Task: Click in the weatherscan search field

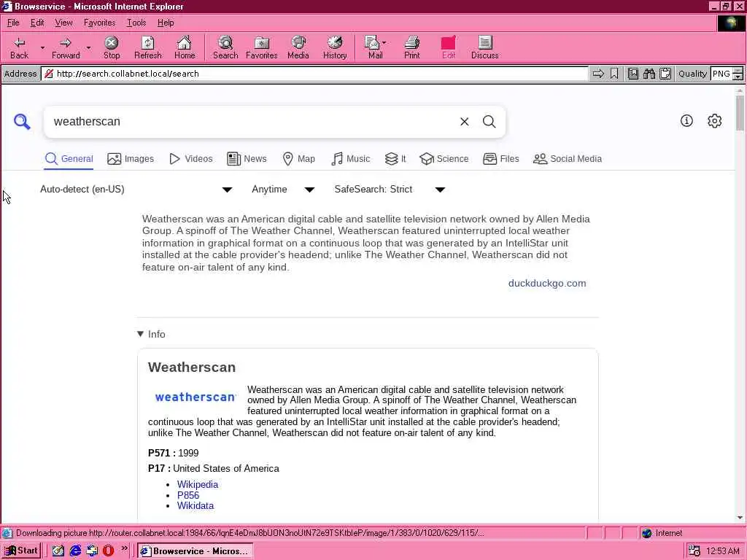Action: 252,122
